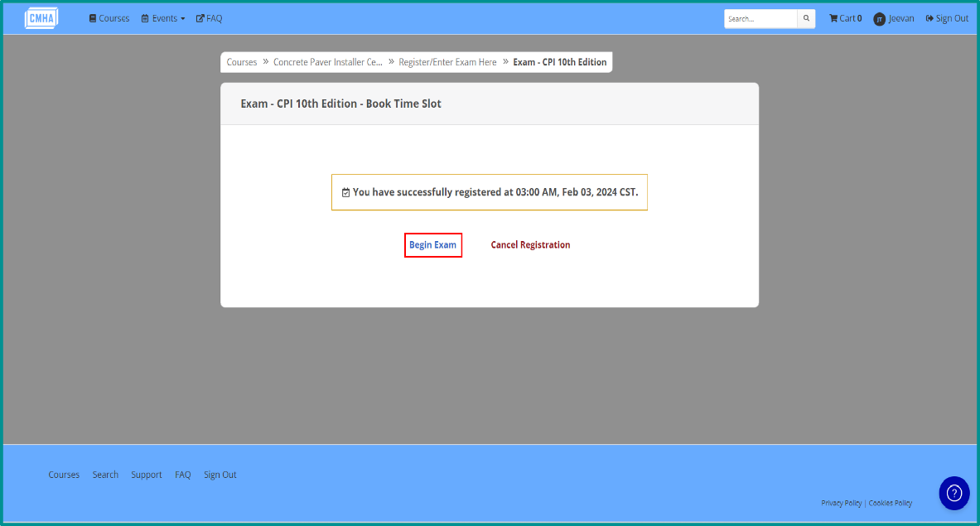Open Register/Enter Exam Here breadcrumb
Viewport: 980px width, 526px height.
click(x=447, y=62)
